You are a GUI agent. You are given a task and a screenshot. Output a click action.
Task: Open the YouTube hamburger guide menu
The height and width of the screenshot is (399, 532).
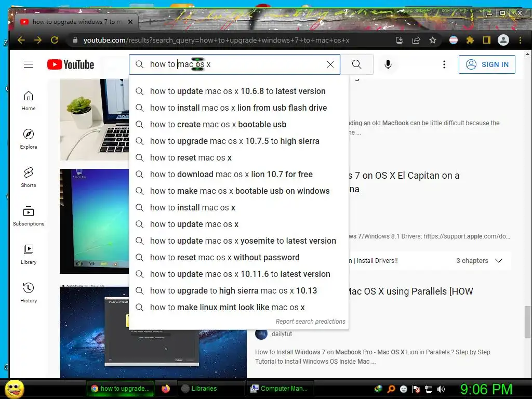29,64
